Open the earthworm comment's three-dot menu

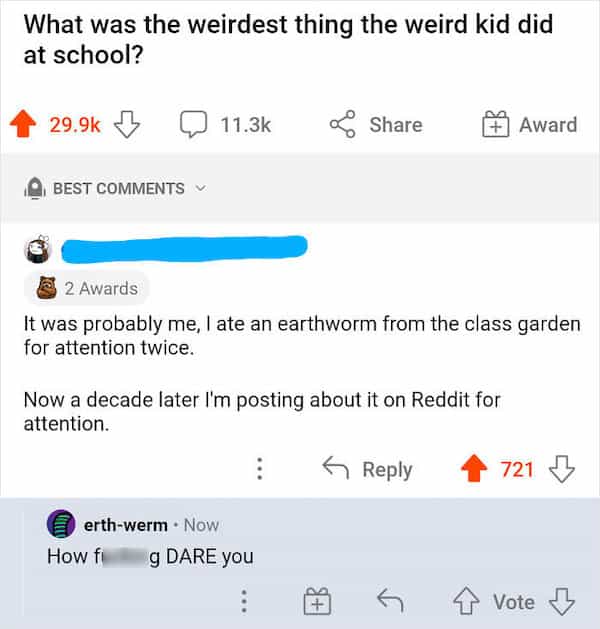coord(260,469)
